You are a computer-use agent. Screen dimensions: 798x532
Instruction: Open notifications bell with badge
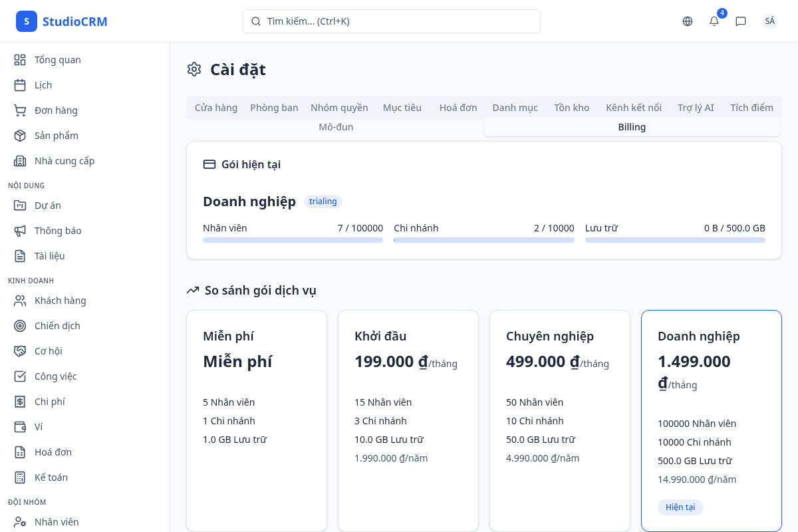pyautogui.click(x=714, y=21)
